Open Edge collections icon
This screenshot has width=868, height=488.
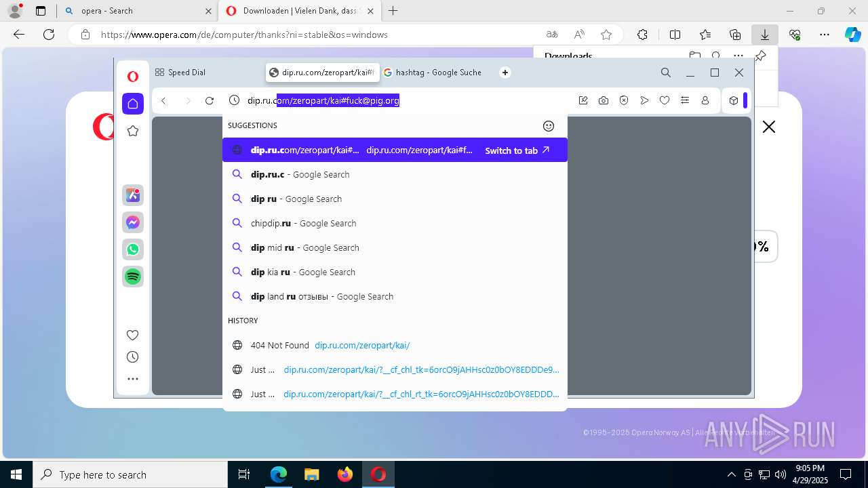point(735,35)
